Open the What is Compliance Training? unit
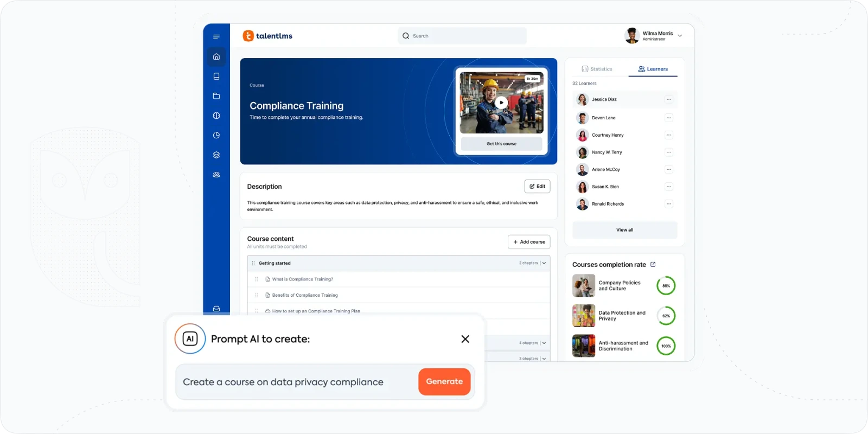Image resolution: width=868 pixels, height=434 pixels. point(303,279)
